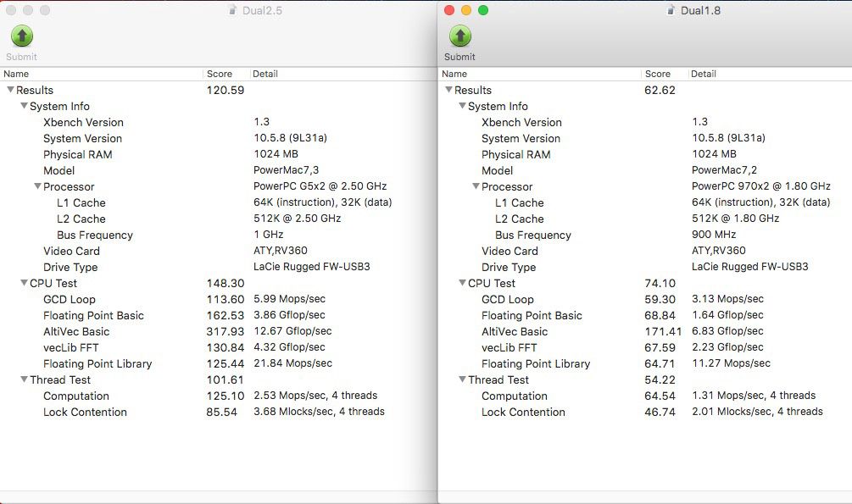Viewport: 852px width, 504px height.
Task: Select "PowerPC G5x2 @ 2.50 GHz" detail
Action: tap(320, 186)
